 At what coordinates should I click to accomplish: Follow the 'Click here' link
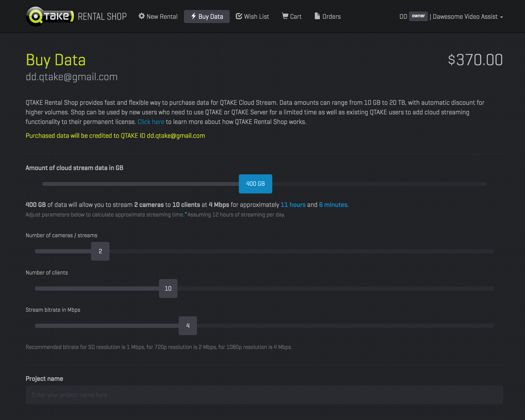click(151, 122)
